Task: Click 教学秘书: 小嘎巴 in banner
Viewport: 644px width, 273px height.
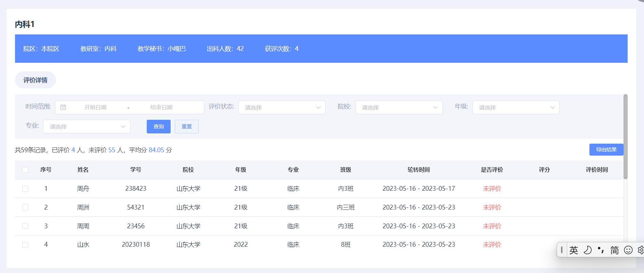Action: pyautogui.click(x=161, y=49)
